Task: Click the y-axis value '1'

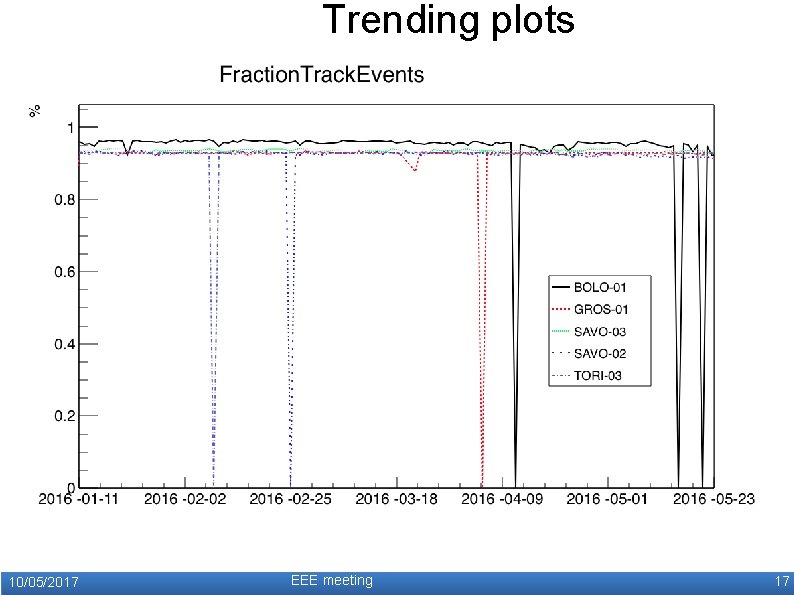Action: point(71,128)
